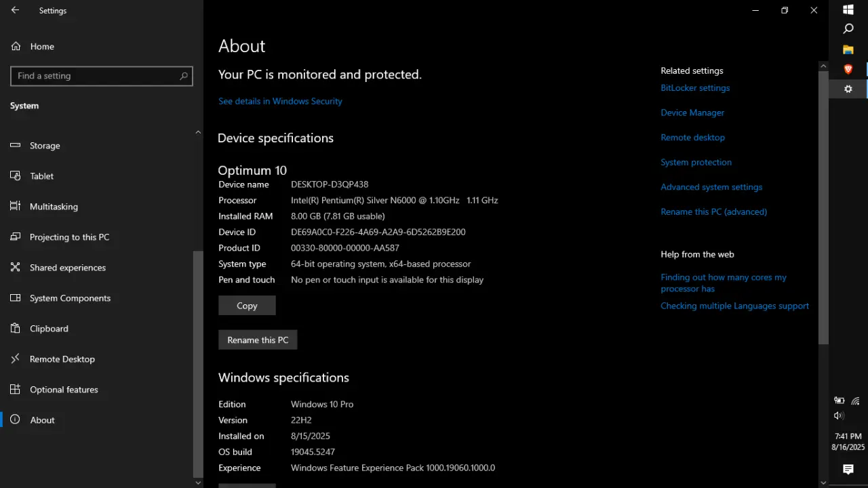Focus the Find a setting search field
This screenshot has height=488, width=868.
(102, 76)
